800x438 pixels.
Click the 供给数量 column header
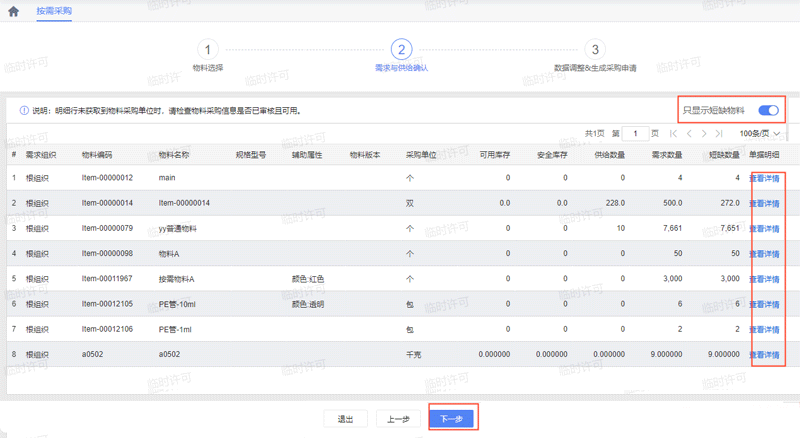point(610,155)
